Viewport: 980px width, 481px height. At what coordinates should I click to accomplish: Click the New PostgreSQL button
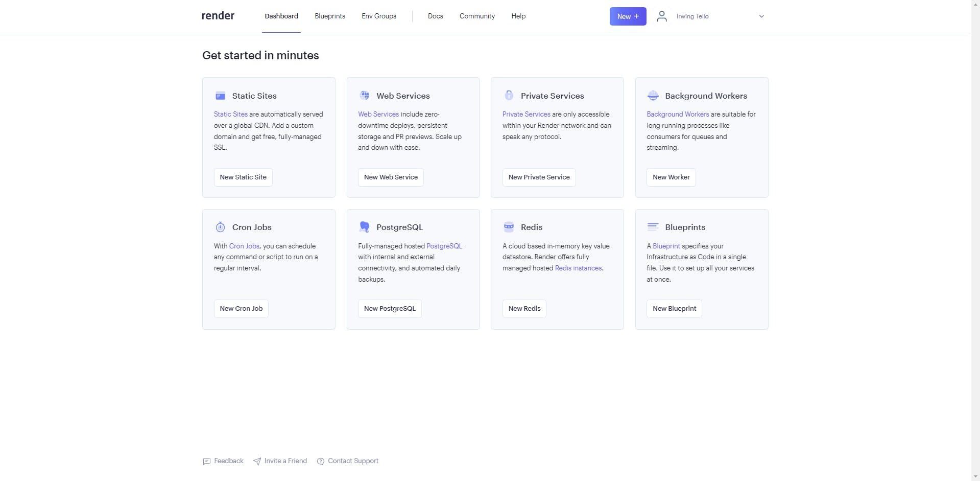[x=390, y=309]
